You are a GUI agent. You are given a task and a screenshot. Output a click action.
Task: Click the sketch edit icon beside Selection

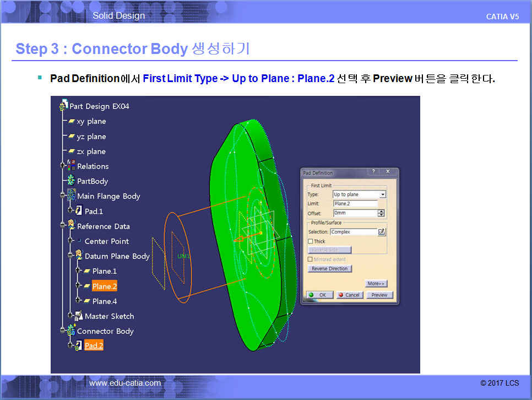pyautogui.click(x=382, y=232)
